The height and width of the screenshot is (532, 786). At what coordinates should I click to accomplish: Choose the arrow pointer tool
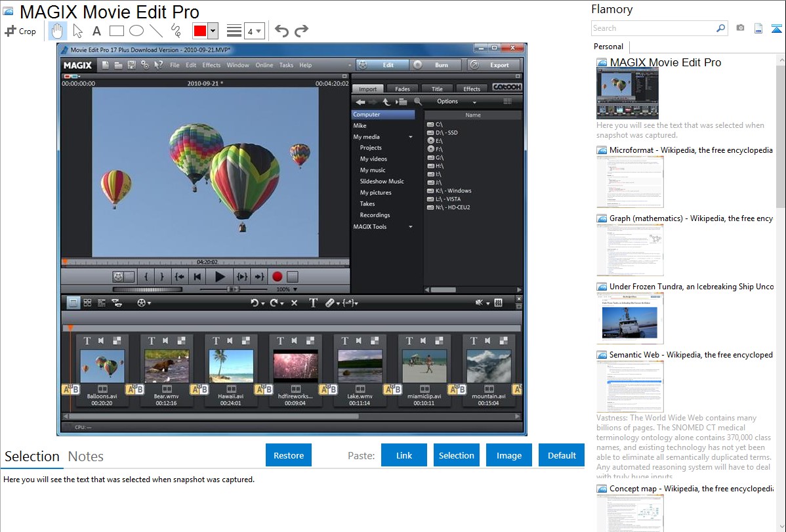pos(77,31)
